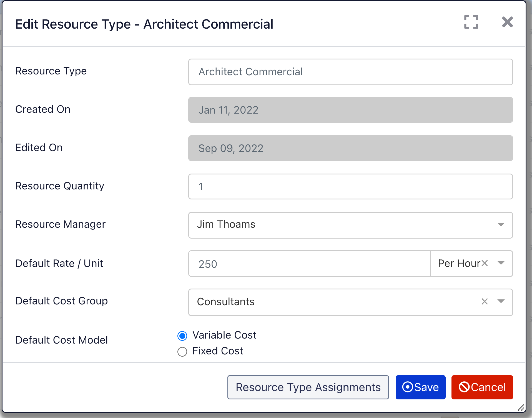
Task: Open the rate unit dropdown
Action: click(x=501, y=263)
